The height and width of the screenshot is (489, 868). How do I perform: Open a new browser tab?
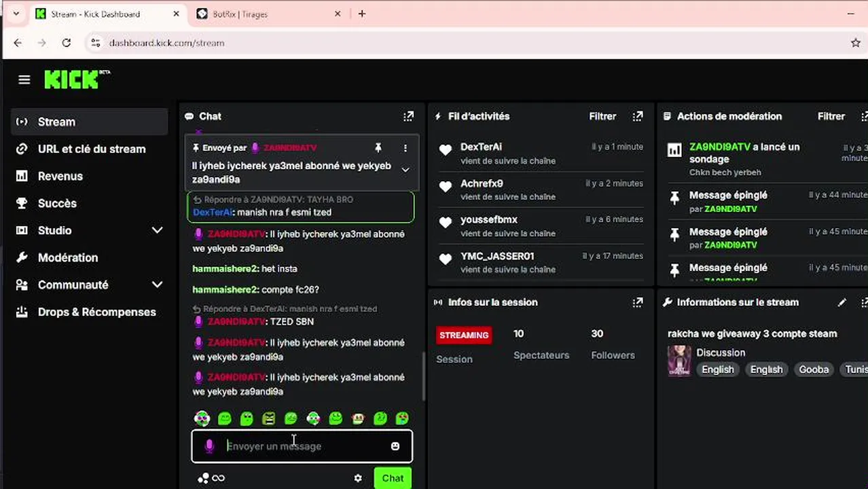point(362,14)
